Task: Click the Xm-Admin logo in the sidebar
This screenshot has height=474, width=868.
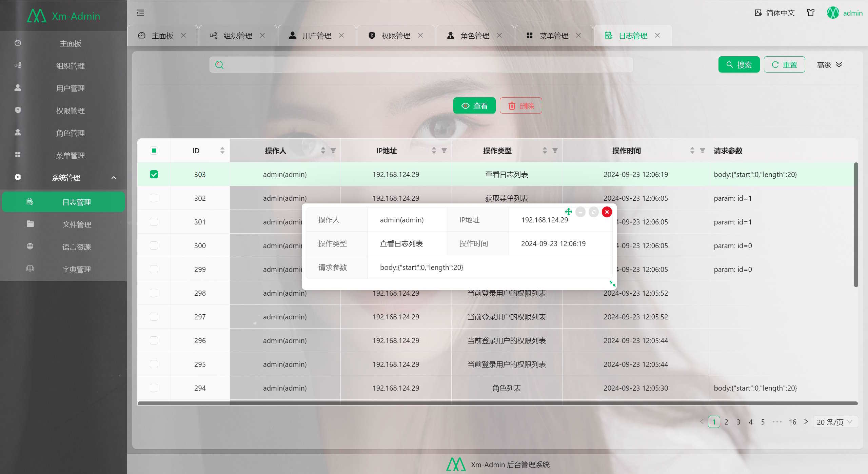Action: click(63, 16)
